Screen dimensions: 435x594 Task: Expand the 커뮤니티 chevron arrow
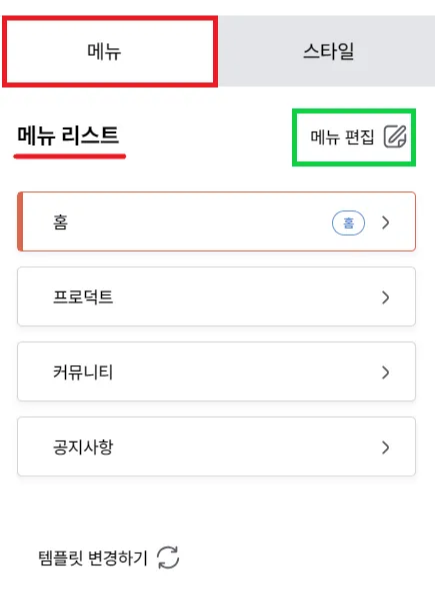pyautogui.click(x=386, y=372)
